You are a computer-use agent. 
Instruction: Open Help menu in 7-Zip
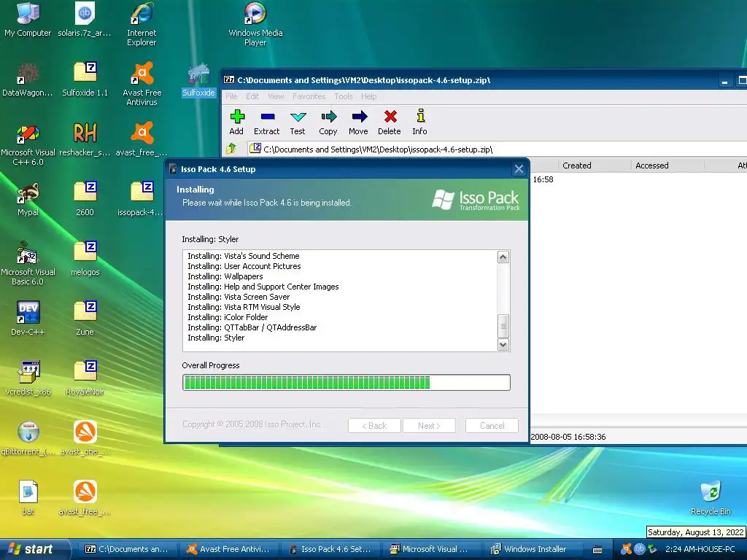click(368, 96)
